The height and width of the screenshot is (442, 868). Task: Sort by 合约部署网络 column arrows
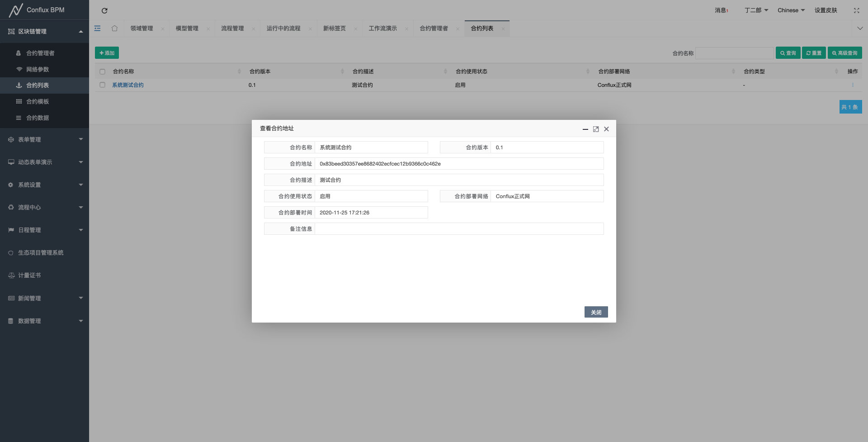pyautogui.click(x=733, y=71)
